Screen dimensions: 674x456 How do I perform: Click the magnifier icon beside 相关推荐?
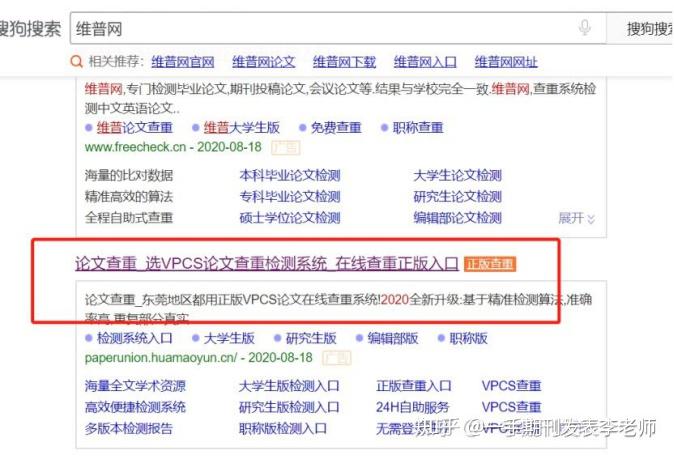click(77, 61)
